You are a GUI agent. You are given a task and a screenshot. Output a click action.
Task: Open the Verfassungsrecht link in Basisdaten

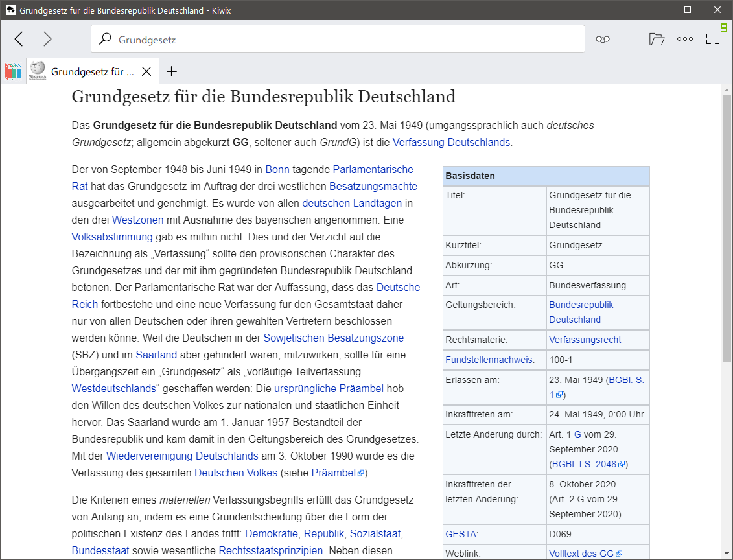point(585,340)
